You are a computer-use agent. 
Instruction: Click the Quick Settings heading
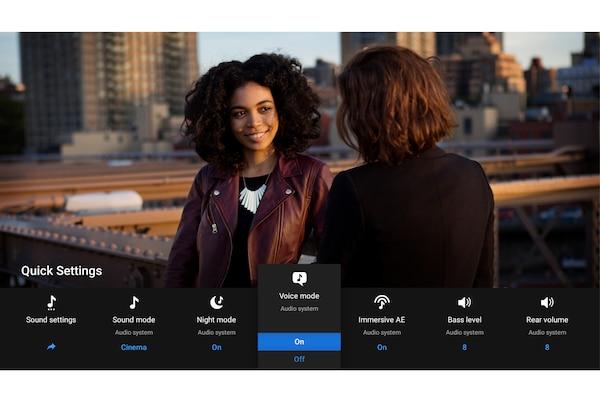(x=62, y=271)
